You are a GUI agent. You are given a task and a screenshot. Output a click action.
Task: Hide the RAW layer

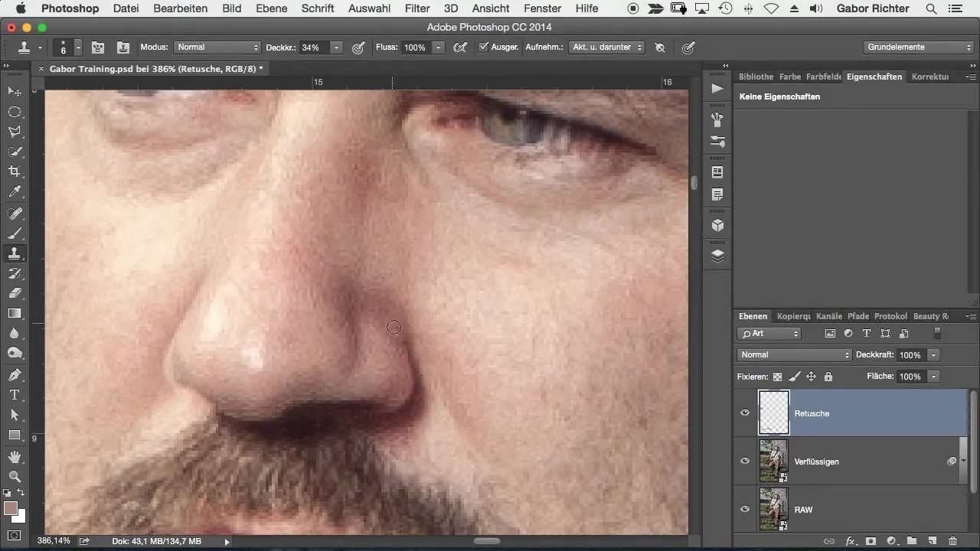pos(745,510)
